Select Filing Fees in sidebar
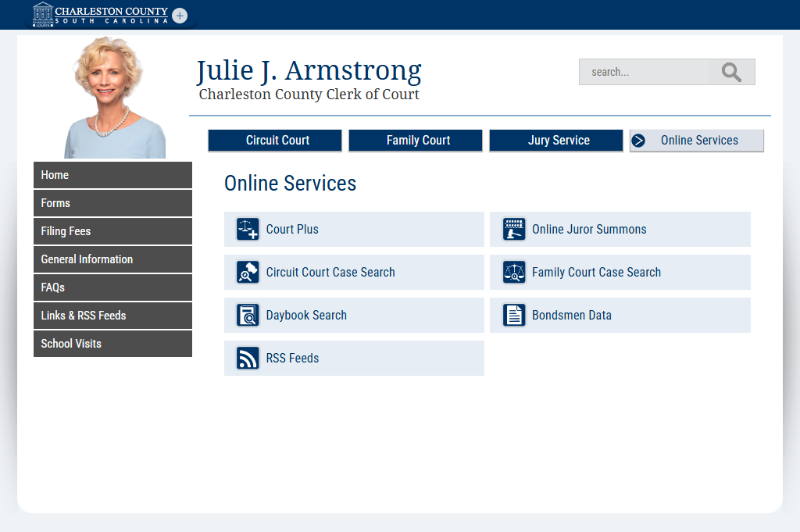 click(x=112, y=231)
